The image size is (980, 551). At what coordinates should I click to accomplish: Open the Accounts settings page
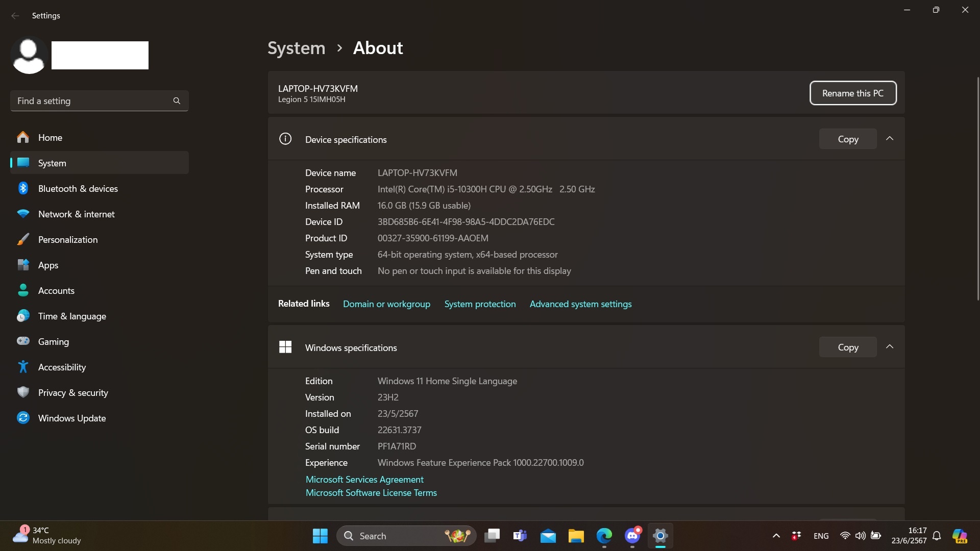coord(56,290)
